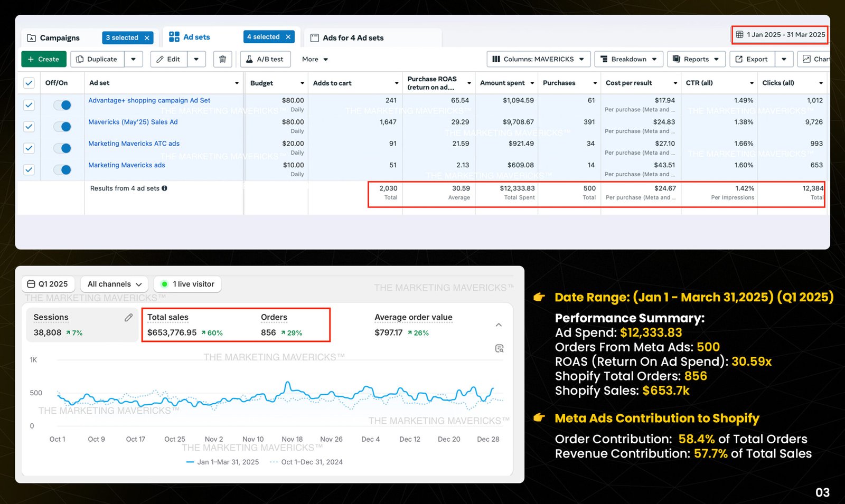Uncheck the Mavericks (May'25) Sales Ad row
This screenshot has width=845, height=504.
click(x=29, y=127)
